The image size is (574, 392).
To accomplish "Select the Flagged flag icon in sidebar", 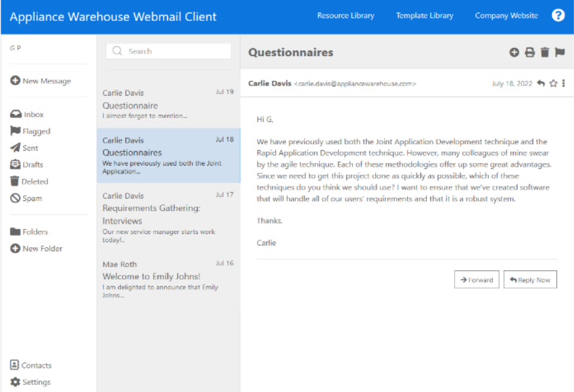I will [x=15, y=130].
